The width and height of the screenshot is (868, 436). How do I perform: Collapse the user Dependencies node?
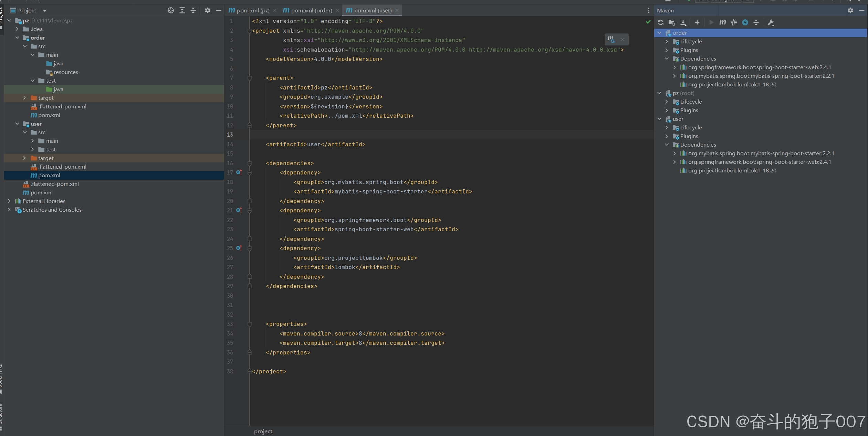[x=667, y=145]
